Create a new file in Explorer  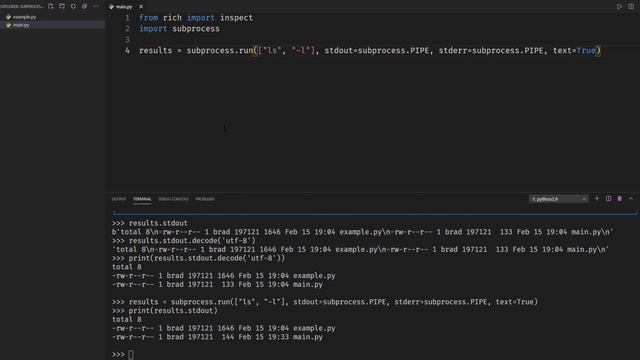tap(51, 6)
